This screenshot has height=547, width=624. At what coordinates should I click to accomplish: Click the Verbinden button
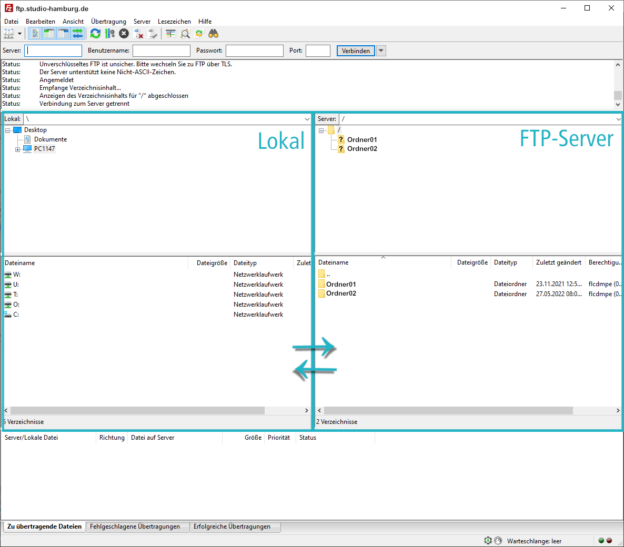355,50
